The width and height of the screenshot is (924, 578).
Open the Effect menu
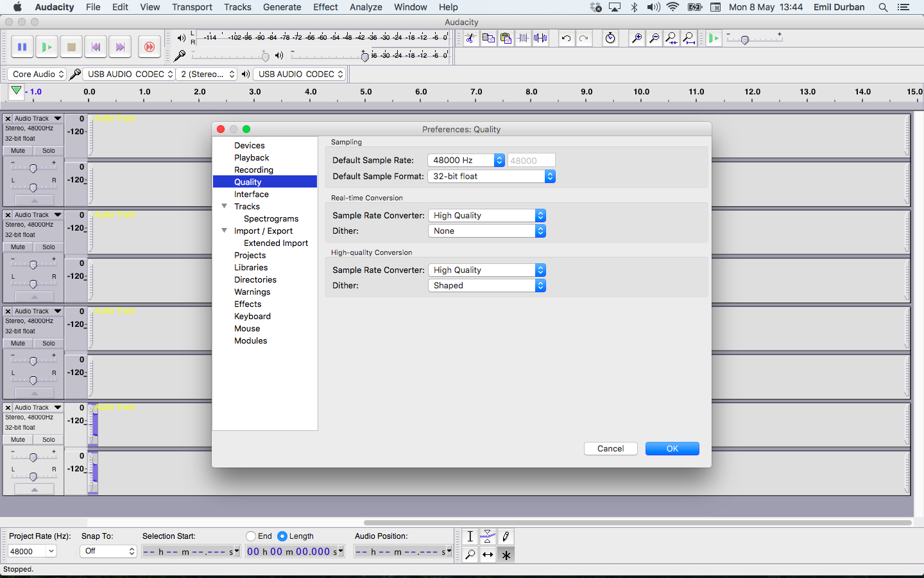click(325, 7)
